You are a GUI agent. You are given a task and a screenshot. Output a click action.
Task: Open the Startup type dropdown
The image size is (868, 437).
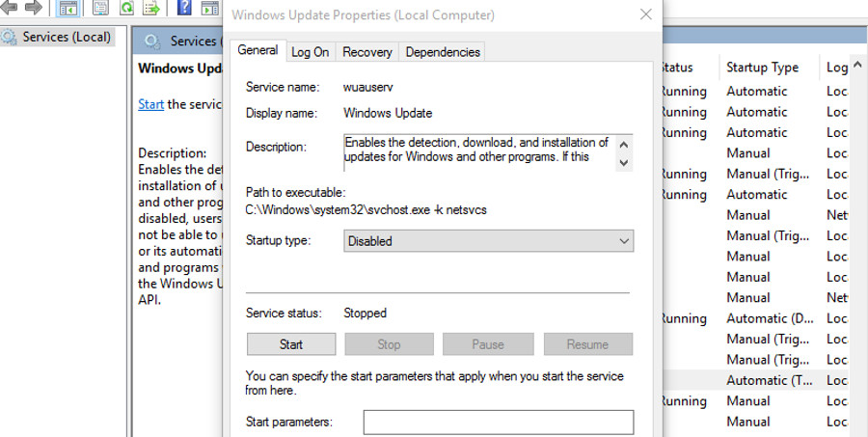(488, 241)
